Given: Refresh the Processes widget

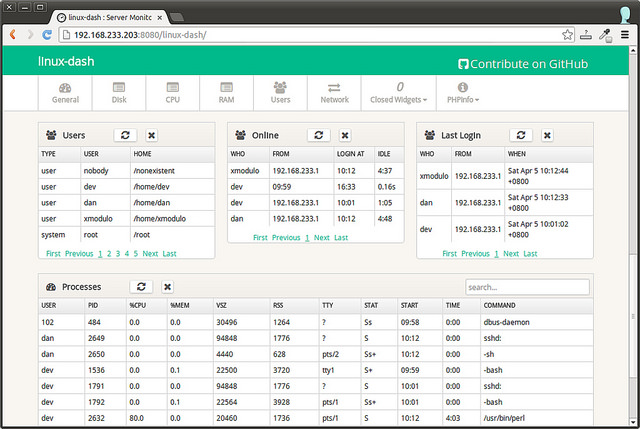Looking at the screenshot, I should click(140, 287).
